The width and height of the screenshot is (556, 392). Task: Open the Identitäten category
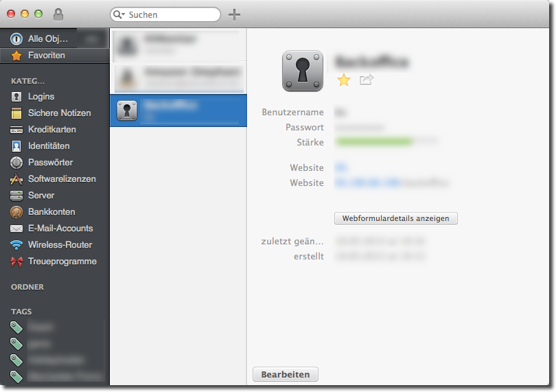(49, 146)
